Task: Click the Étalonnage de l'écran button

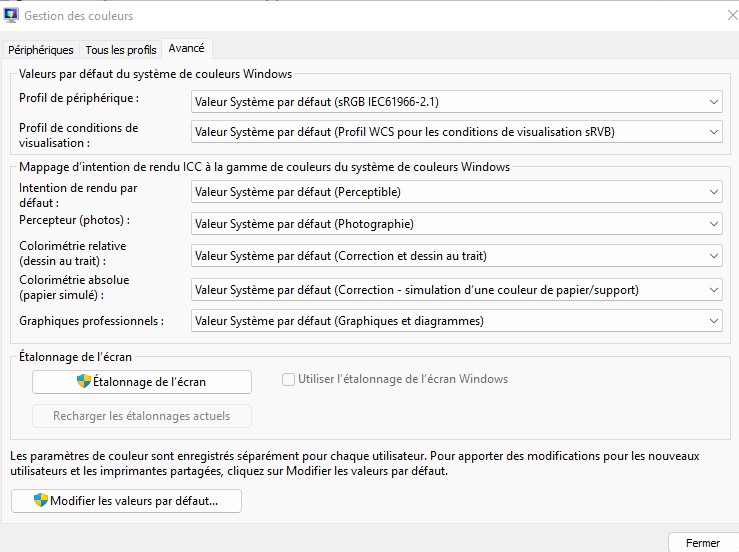Action: point(141,381)
